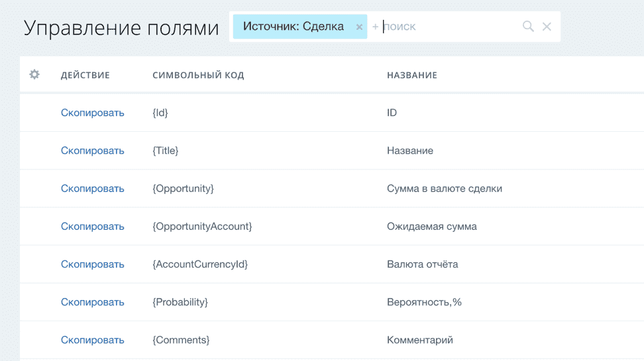Click the 'Ожидаемая сумма' name cell
The width and height of the screenshot is (644, 361).
[x=431, y=227]
